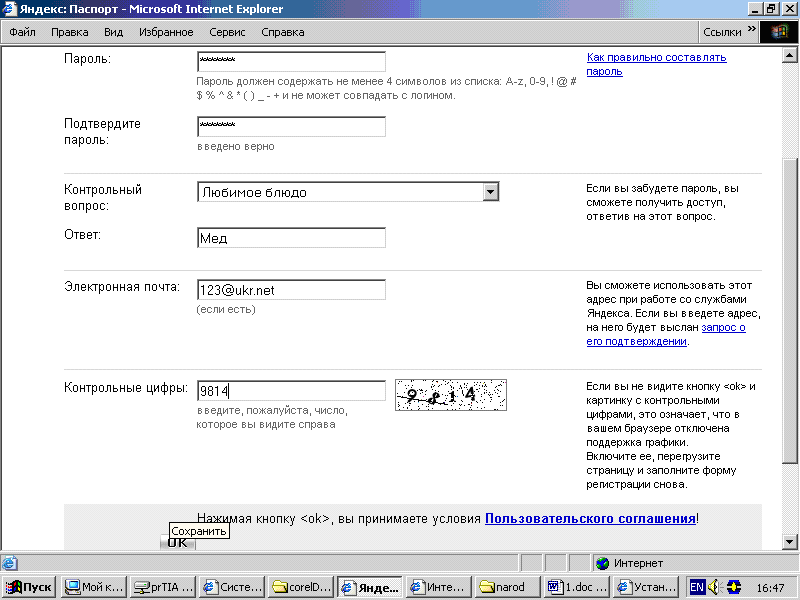Open the Правка menu
The image size is (800, 600).
(69, 32)
